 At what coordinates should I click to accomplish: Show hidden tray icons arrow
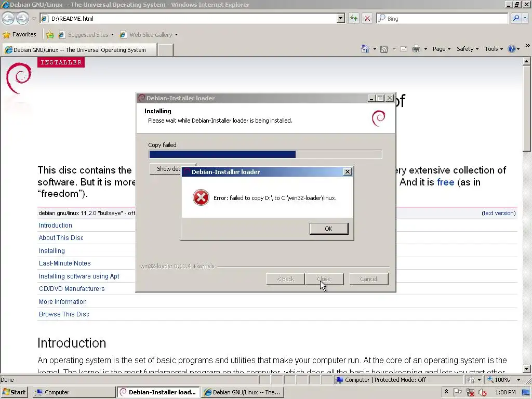pos(446,392)
